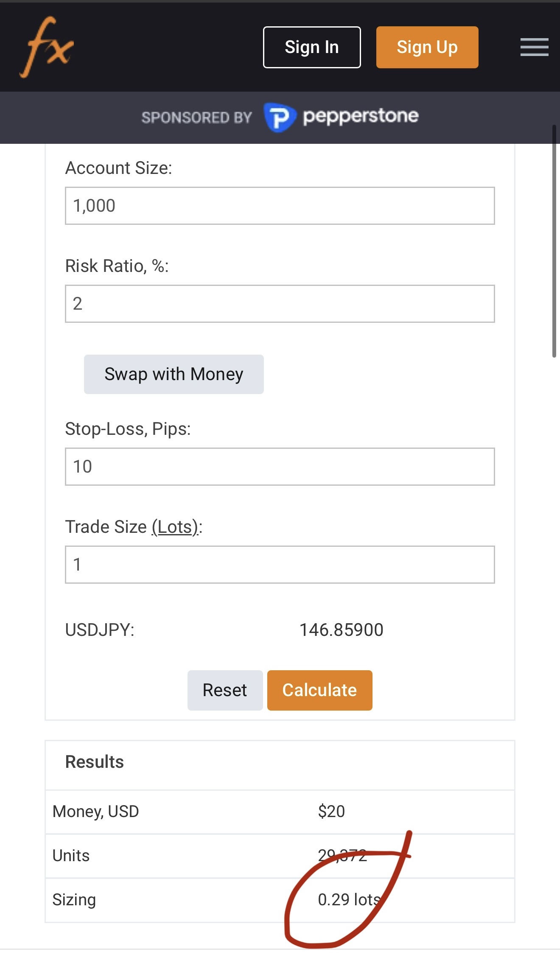Click the Units row label
This screenshot has width=560, height=960.
pyautogui.click(x=71, y=856)
